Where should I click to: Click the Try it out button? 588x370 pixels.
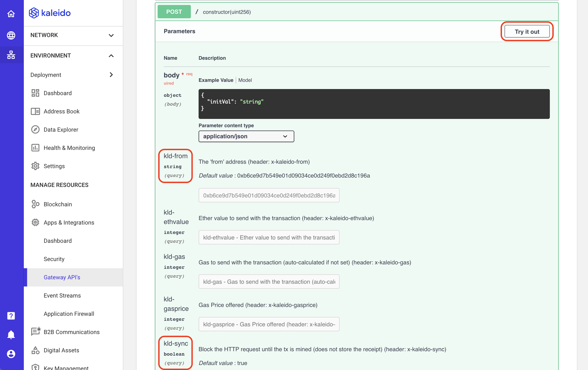[527, 32]
